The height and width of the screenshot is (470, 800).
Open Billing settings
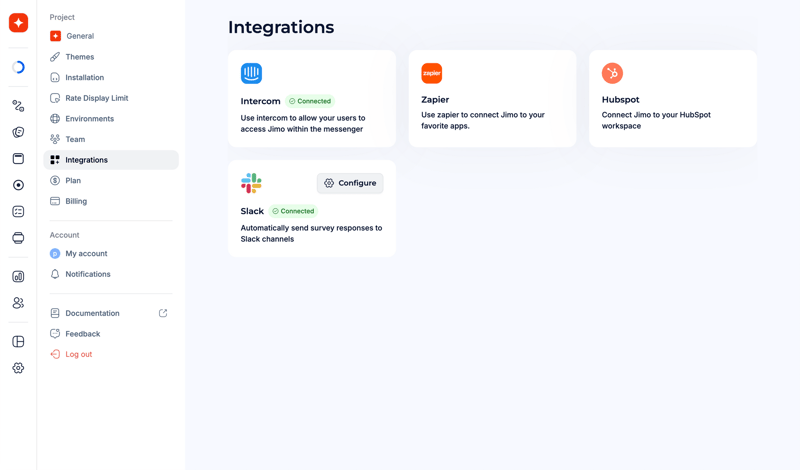(x=111, y=201)
